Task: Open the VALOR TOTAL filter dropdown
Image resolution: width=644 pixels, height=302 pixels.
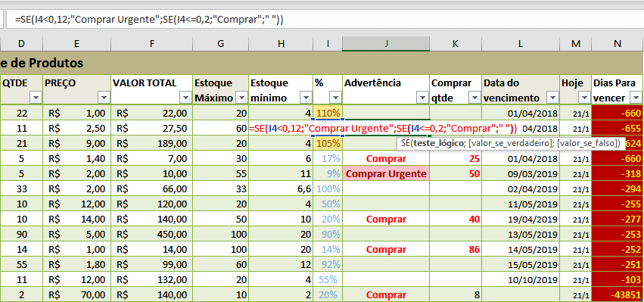Action: [185, 98]
